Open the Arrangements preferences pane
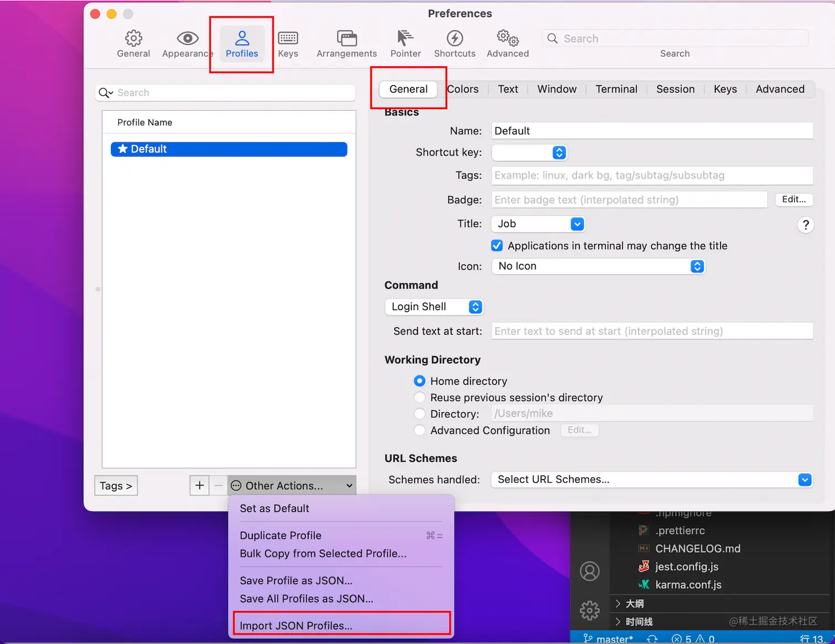Image resolution: width=835 pixels, height=644 pixels. [x=347, y=44]
